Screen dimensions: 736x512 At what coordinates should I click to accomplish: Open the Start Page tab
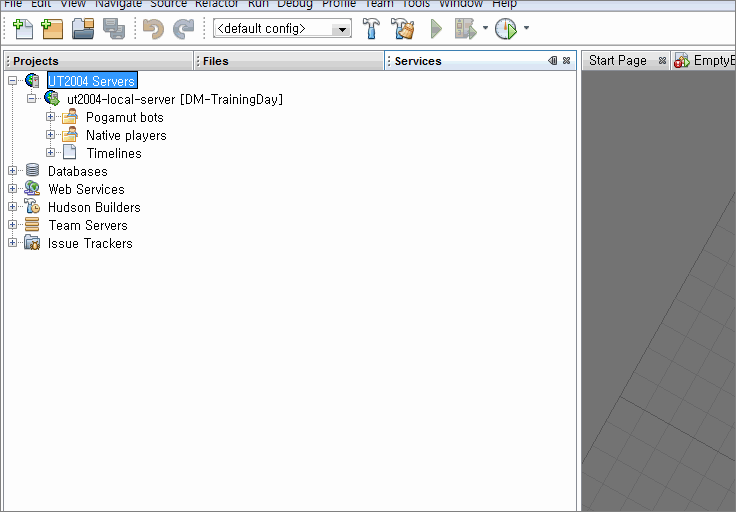tap(617, 61)
